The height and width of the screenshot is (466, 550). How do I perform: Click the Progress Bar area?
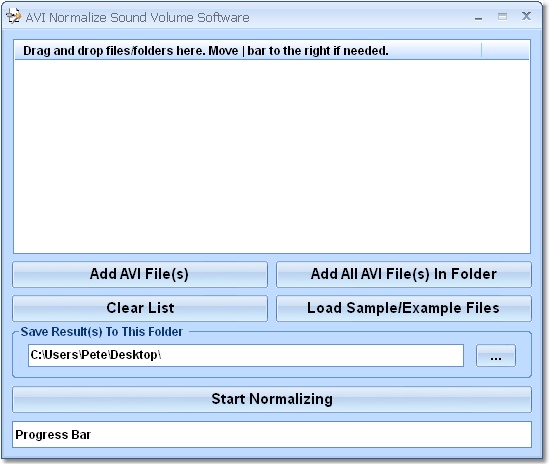tap(272, 435)
